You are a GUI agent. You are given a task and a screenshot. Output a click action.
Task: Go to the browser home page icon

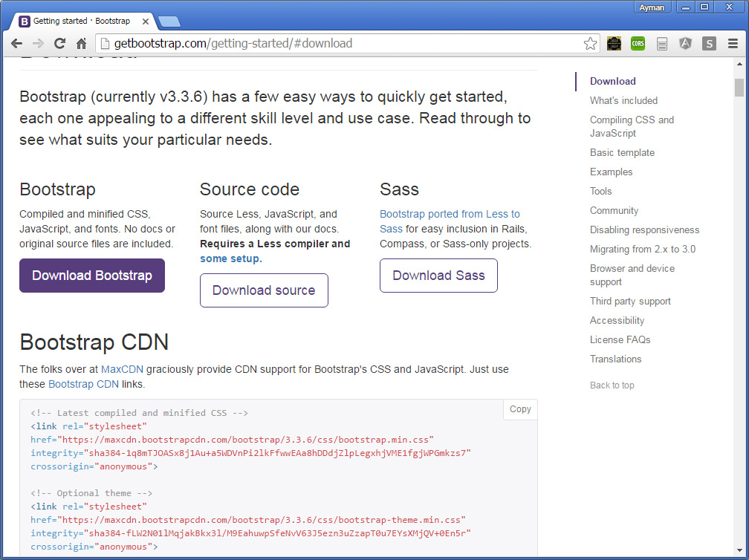(82, 44)
